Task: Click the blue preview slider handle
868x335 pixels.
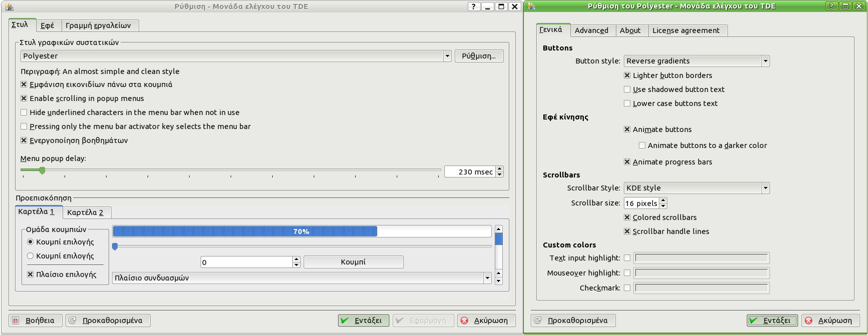Action: (115, 246)
